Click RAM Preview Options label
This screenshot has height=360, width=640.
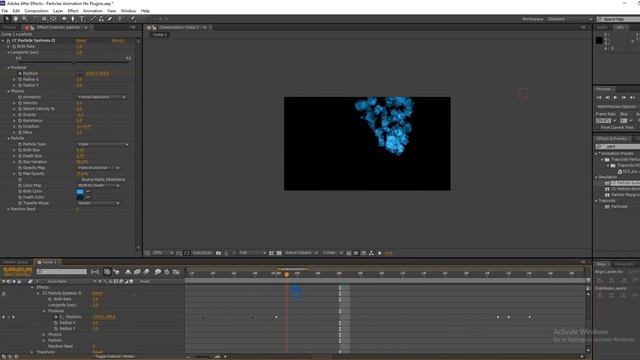(x=616, y=107)
